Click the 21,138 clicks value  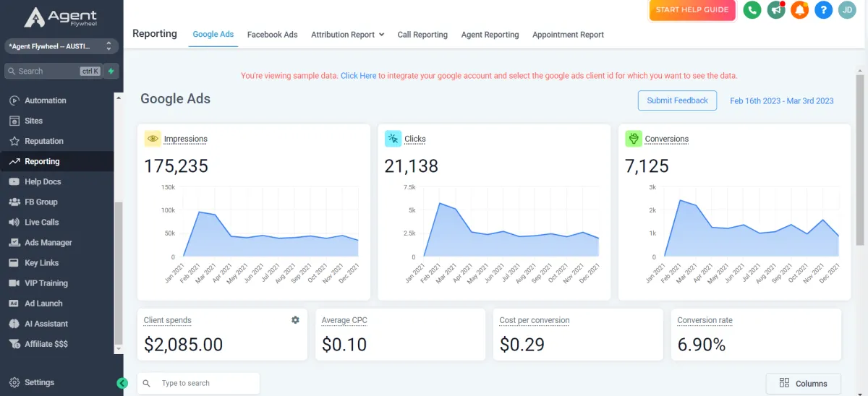(412, 166)
